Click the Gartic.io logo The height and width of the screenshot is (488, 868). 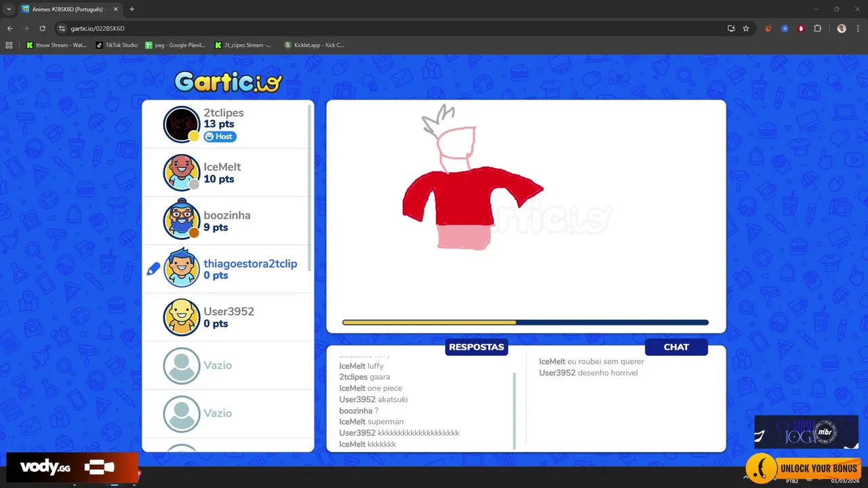228,81
